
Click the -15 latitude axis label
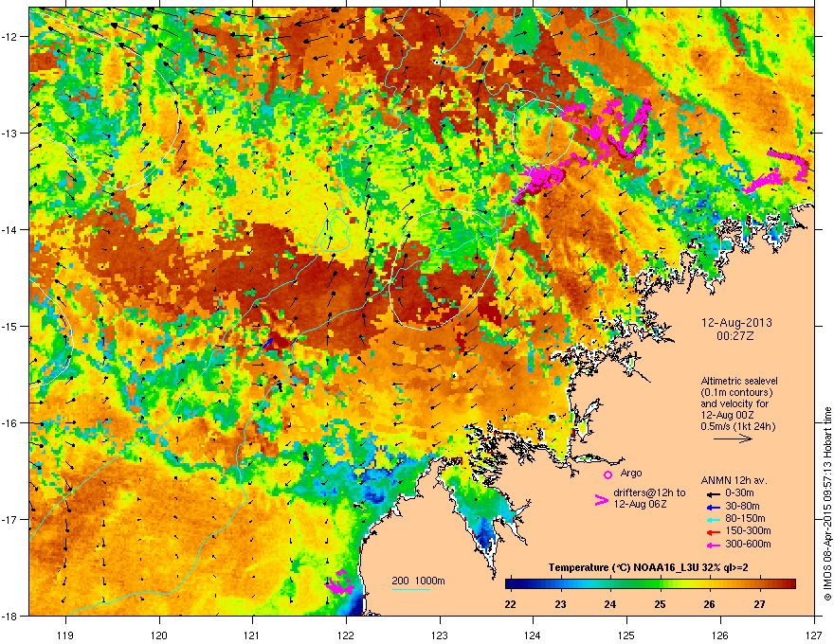10,326
